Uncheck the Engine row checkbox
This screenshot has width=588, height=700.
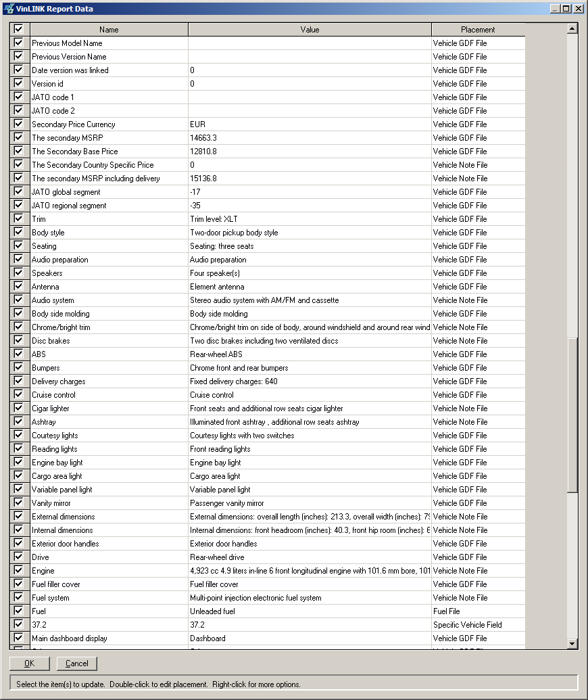[x=18, y=571]
